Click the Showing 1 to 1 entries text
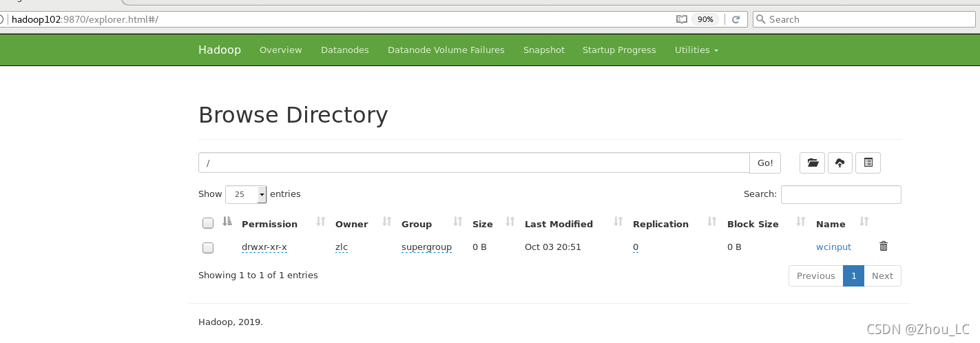980x343 pixels. point(258,275)
